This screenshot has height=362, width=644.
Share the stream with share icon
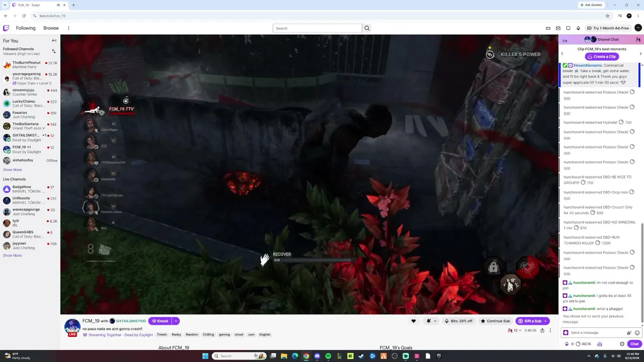click(542, 330)
